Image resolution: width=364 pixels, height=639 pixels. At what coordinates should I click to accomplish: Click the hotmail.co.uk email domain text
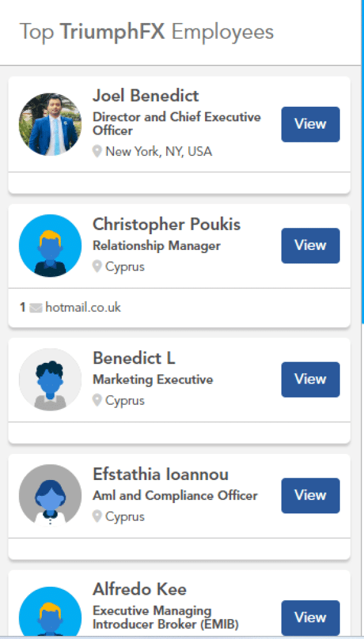coord(83,308)
